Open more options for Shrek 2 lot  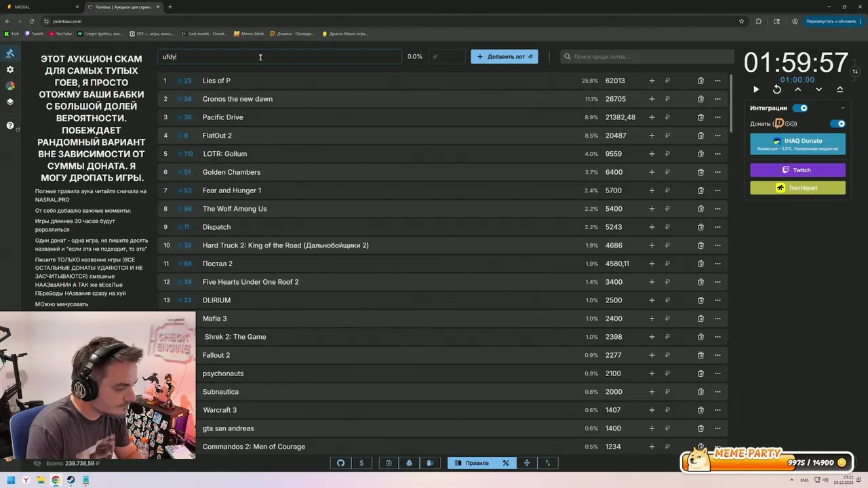(x=717, y=337)
